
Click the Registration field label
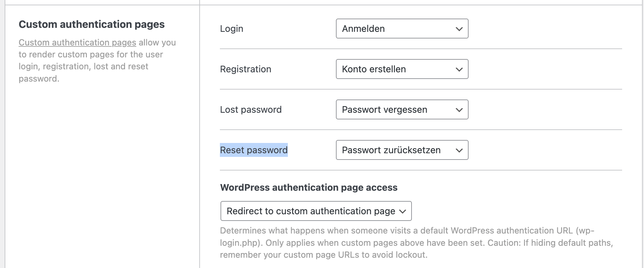[x=245, y=69]
